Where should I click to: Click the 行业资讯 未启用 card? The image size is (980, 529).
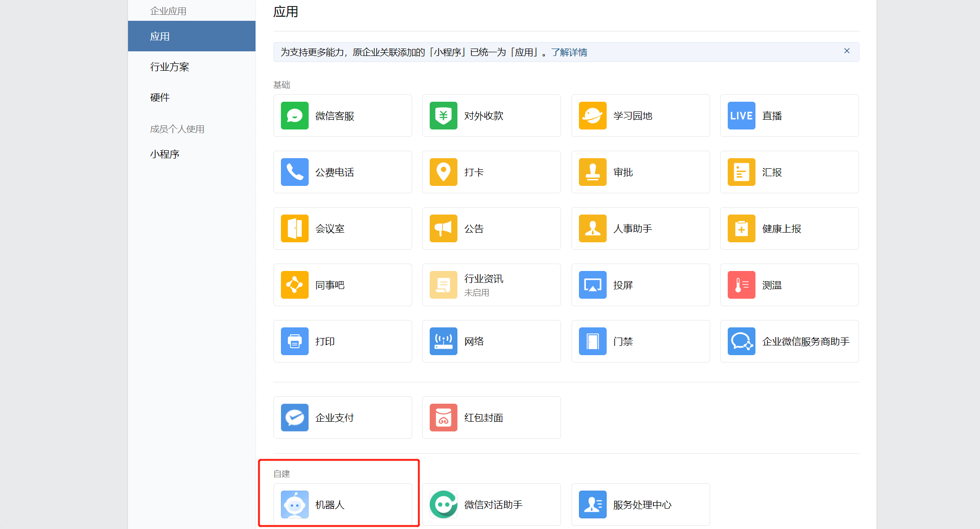pos(491,285)
